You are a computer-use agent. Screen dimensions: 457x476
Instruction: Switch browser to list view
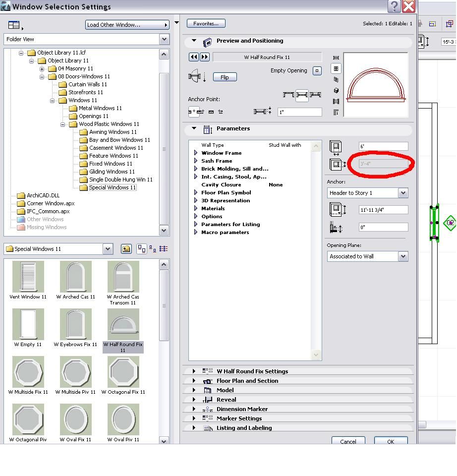click(x=163, y=249)
